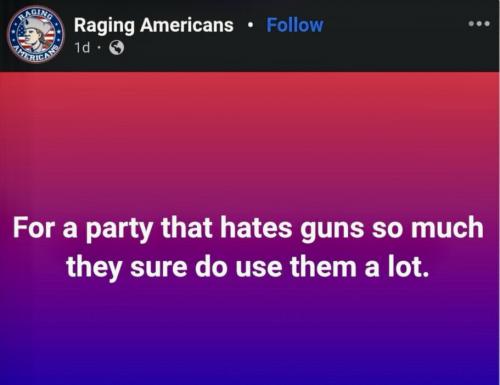Open the 1d post timestamp
This screenshot has width=500, height=385.
click(82, 48)
